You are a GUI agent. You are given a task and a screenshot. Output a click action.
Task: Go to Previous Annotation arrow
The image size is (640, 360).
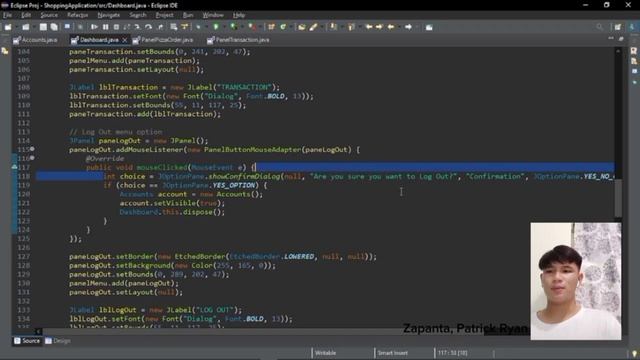[x=351, y=27]
